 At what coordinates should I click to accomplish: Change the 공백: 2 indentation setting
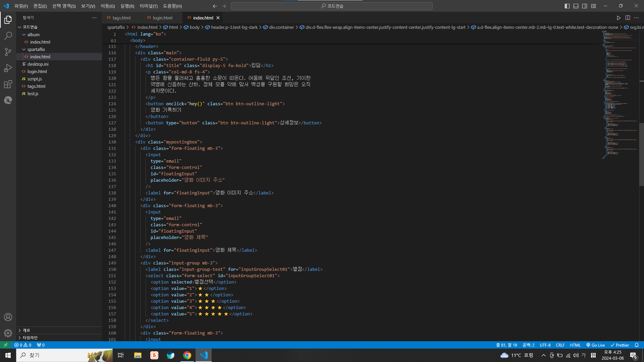click(x=528, y=345)
